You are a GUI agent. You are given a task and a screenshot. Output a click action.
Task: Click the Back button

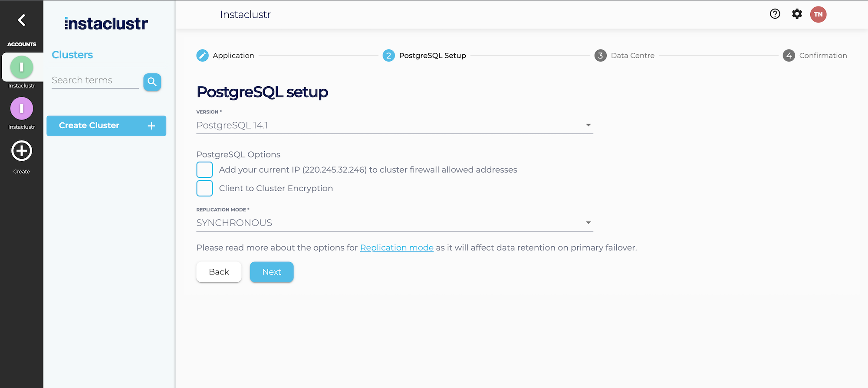click(219, 272)
